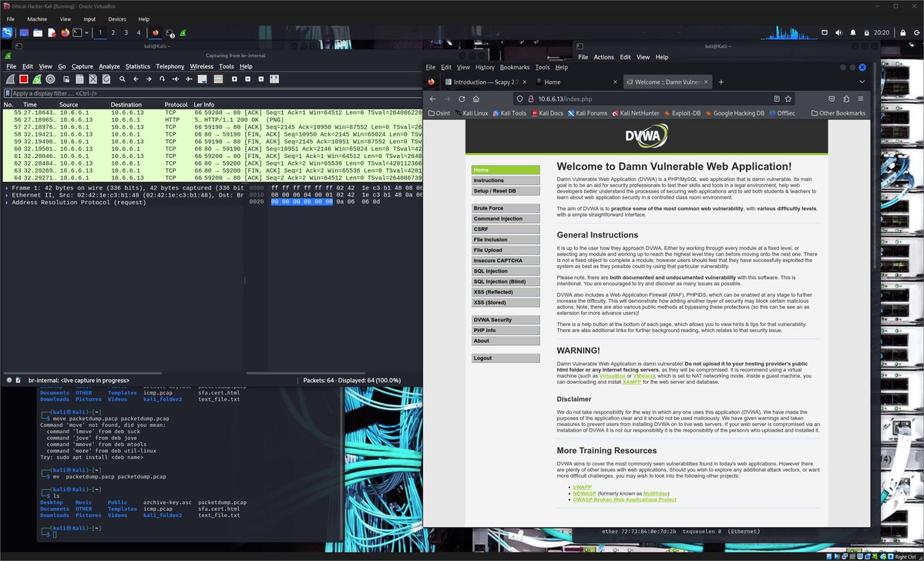
Task: Open Wireshark Statistics menu
Action: tap(137, 66)
